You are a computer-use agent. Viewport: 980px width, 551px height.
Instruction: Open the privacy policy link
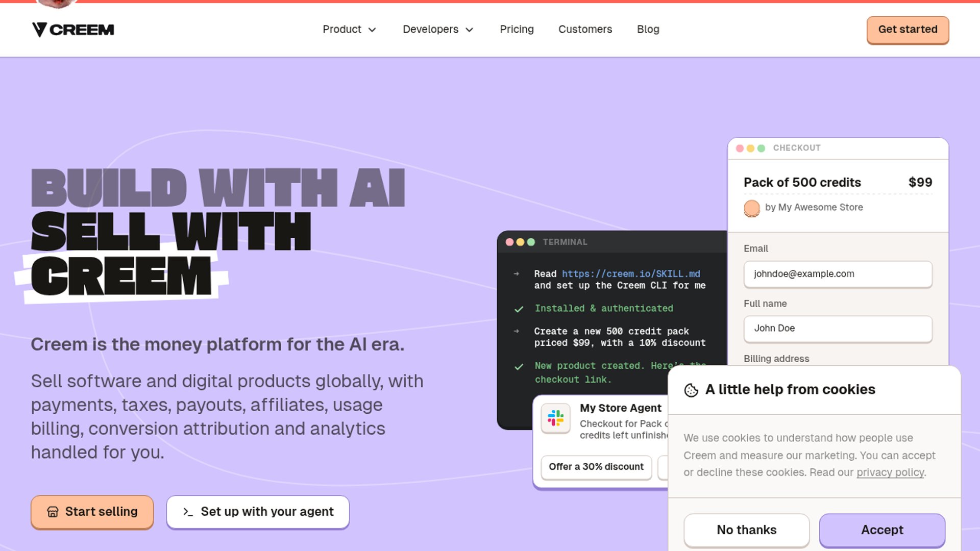[x=890, y=472]
